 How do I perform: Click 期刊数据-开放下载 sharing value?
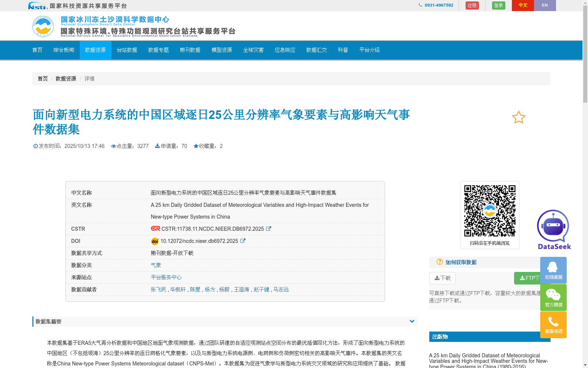[x=172, y=253]
